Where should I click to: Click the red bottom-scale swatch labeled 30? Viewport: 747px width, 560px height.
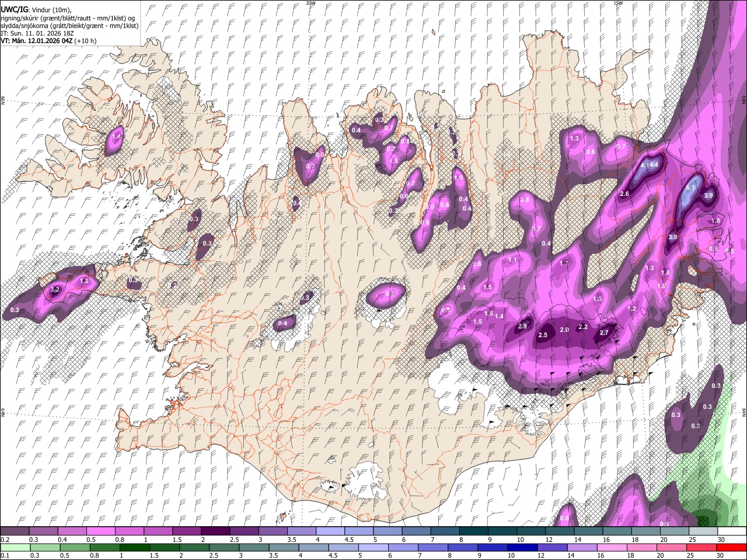pos(731,547)
